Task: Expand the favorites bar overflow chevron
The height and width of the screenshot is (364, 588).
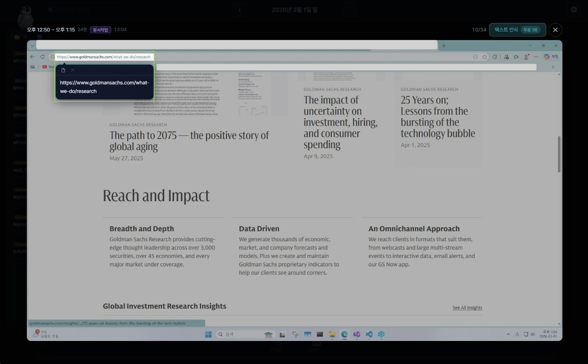Action: tap(553, 67)
